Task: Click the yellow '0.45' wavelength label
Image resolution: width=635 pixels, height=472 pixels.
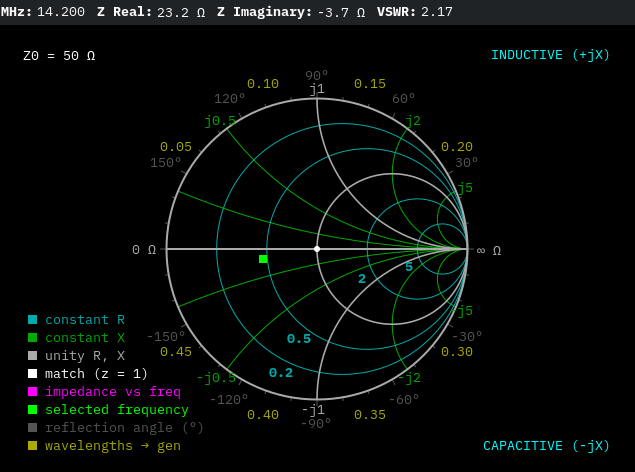Action: (x=176, y=351)
